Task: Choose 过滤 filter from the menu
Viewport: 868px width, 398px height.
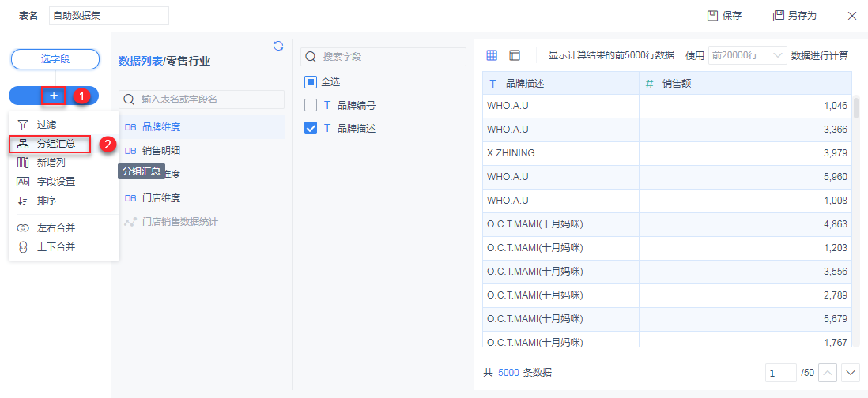Action: pos(47,125)
